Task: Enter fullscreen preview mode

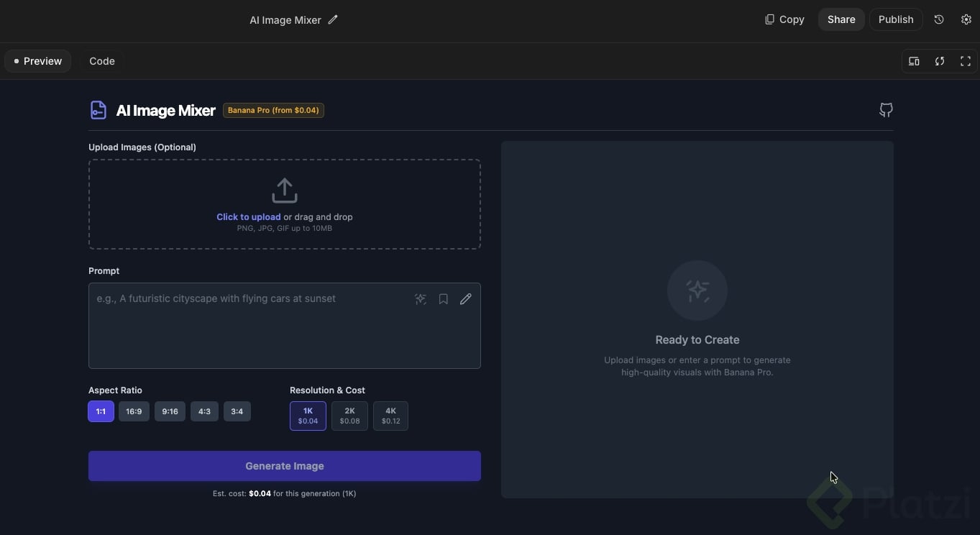Action: (x=966, y=61)
